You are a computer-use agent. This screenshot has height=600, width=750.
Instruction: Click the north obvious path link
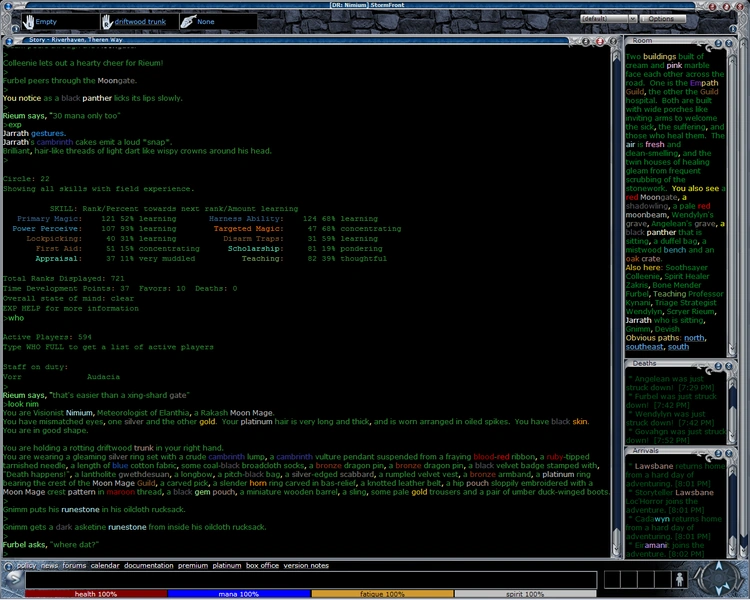694,338
